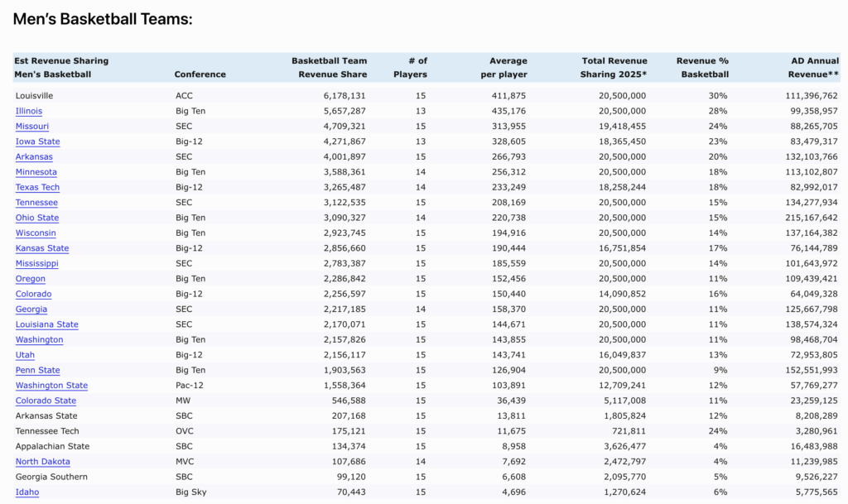The image size is (848, 504).
Task: Open the Penn State link
Action: (x=37, y=370)
